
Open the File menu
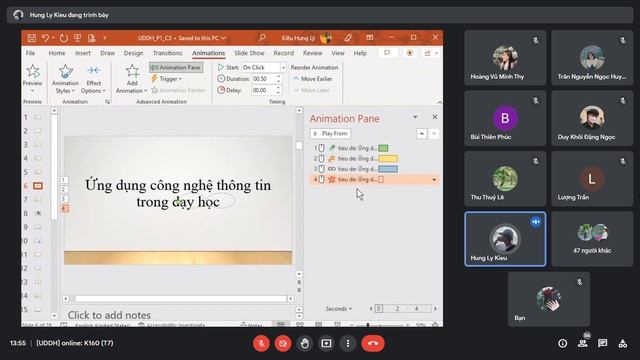click(31, 53)
